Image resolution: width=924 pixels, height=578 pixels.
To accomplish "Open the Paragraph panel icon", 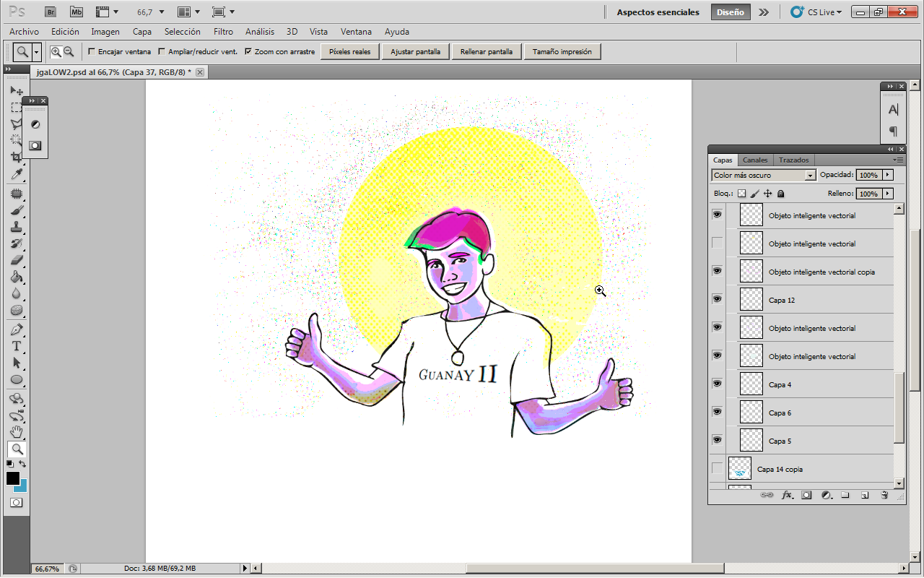I will click(893, 131).
